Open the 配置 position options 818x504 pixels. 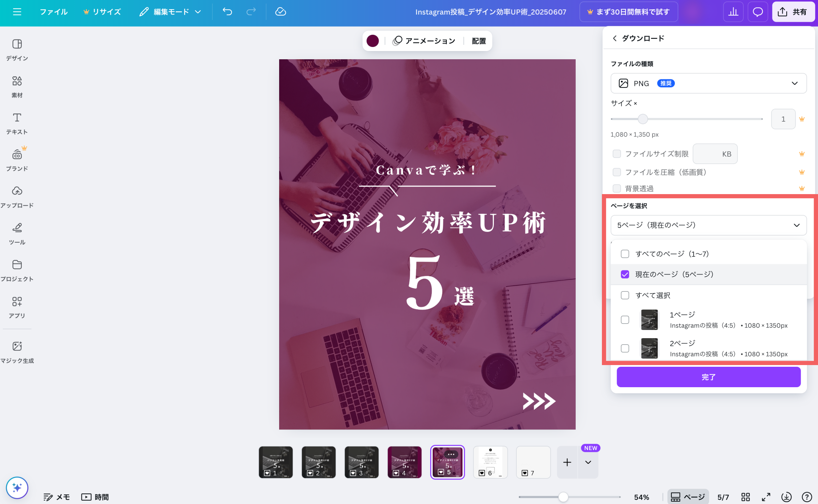click(x=479, y=41)
